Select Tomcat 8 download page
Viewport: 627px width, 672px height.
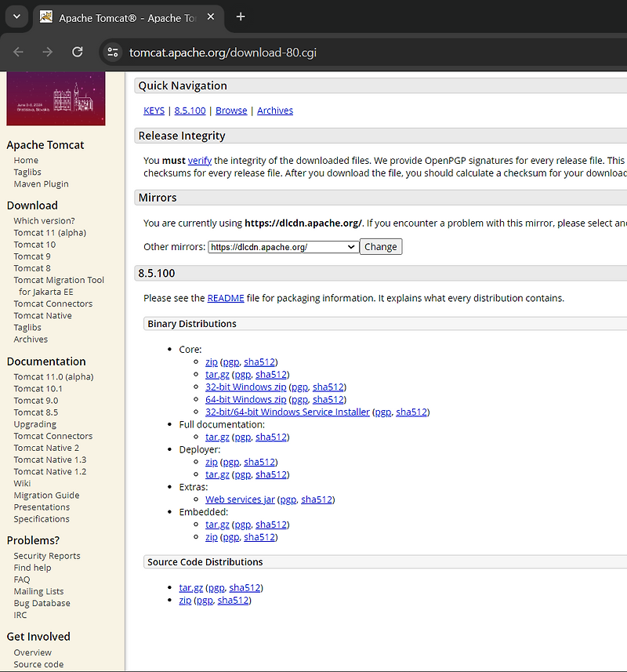click(32, 268)
